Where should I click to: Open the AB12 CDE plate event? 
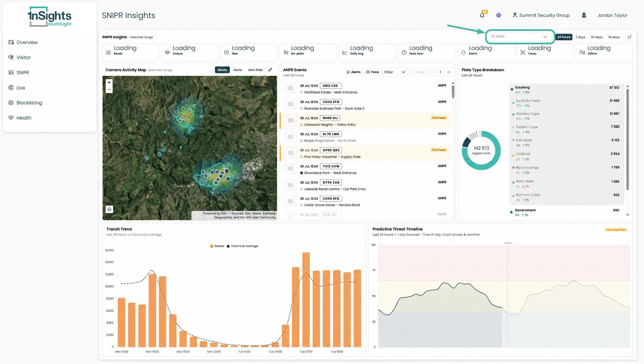(330, 86)
